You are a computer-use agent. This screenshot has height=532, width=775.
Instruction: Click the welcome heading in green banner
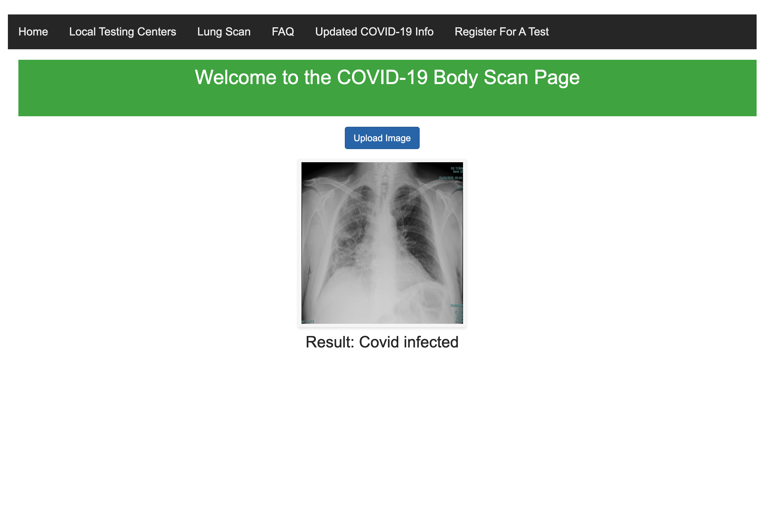pos(387,78)
